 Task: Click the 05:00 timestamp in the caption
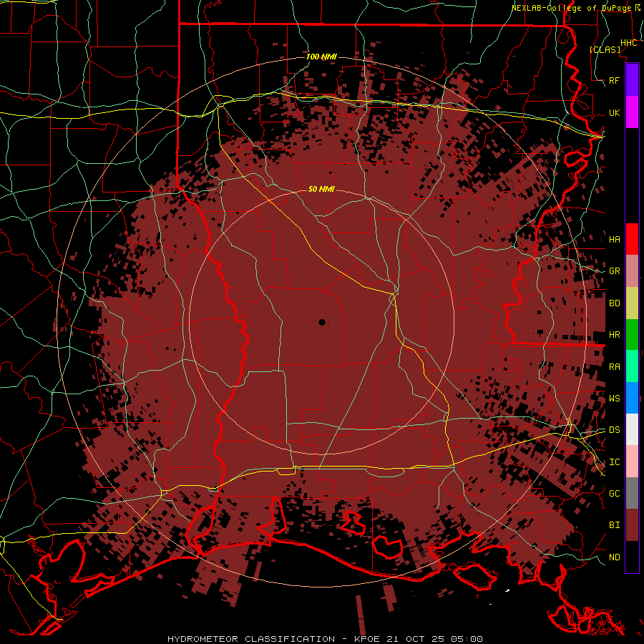point(466,639)
